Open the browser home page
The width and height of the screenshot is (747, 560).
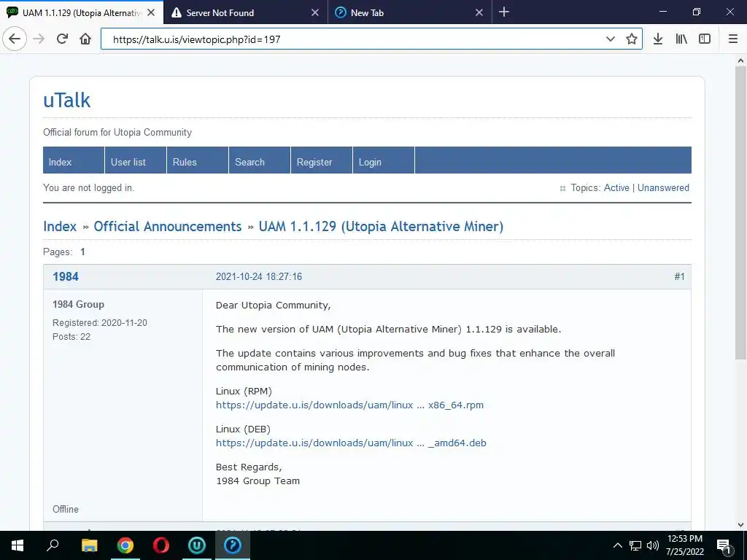click(85, 39)
